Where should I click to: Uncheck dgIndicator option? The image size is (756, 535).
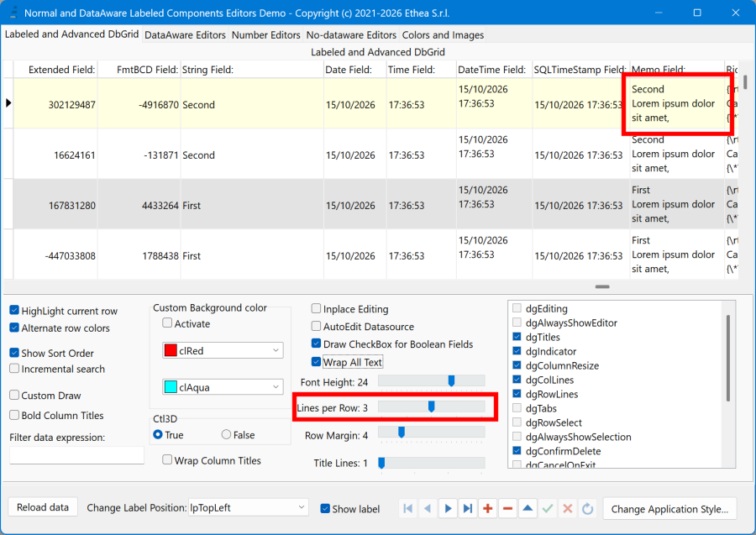[x=517, y=351]
